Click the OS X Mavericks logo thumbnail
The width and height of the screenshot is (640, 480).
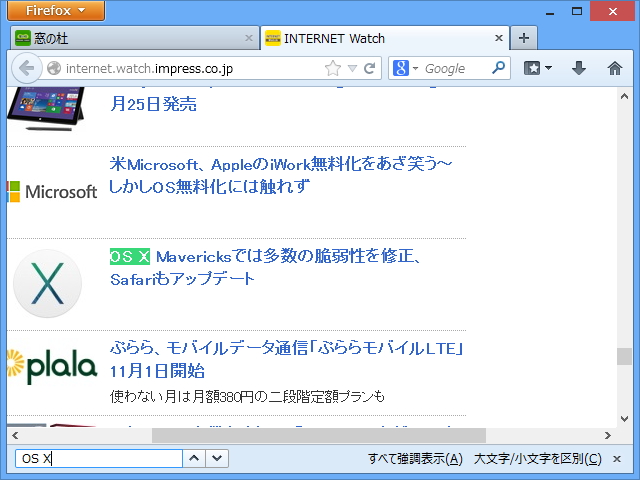47,283
